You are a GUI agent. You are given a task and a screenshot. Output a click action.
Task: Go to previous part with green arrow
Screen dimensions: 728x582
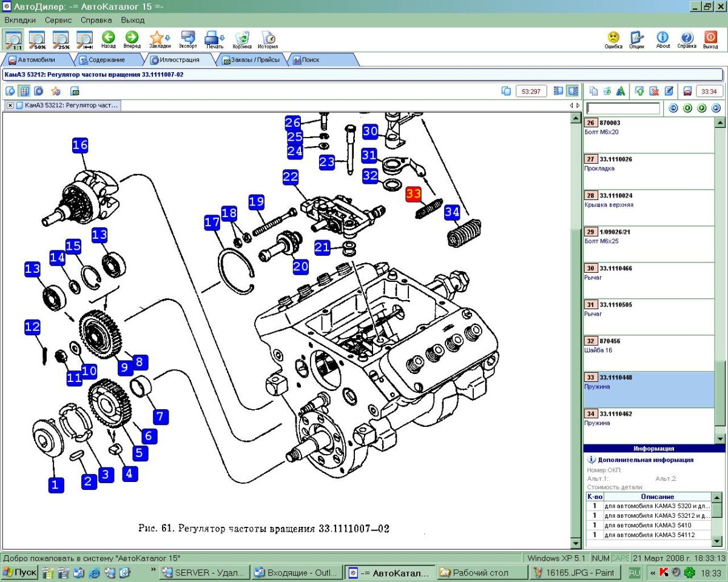coord(687,109)
